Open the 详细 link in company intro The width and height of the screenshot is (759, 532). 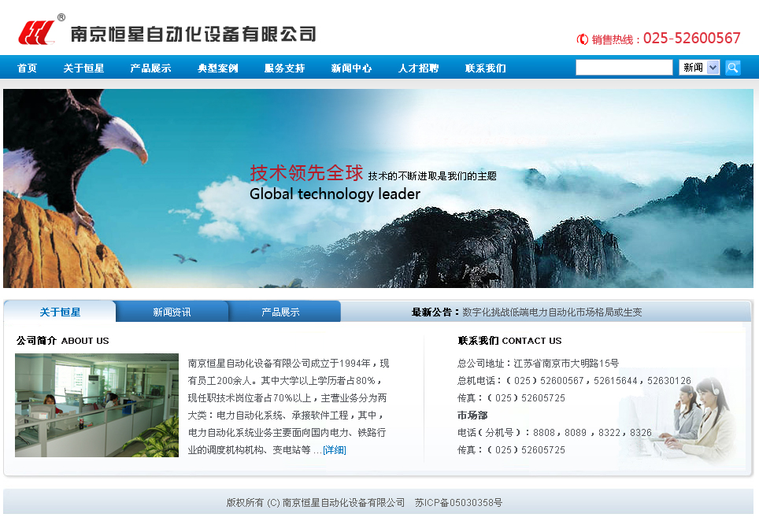coord(334,450)
